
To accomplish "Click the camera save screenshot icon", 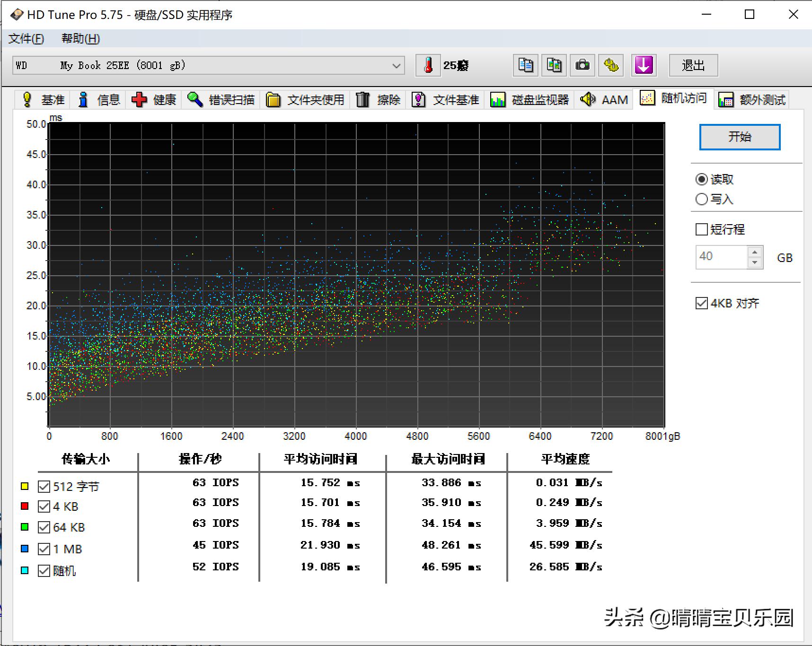I will tap(582, 65).
